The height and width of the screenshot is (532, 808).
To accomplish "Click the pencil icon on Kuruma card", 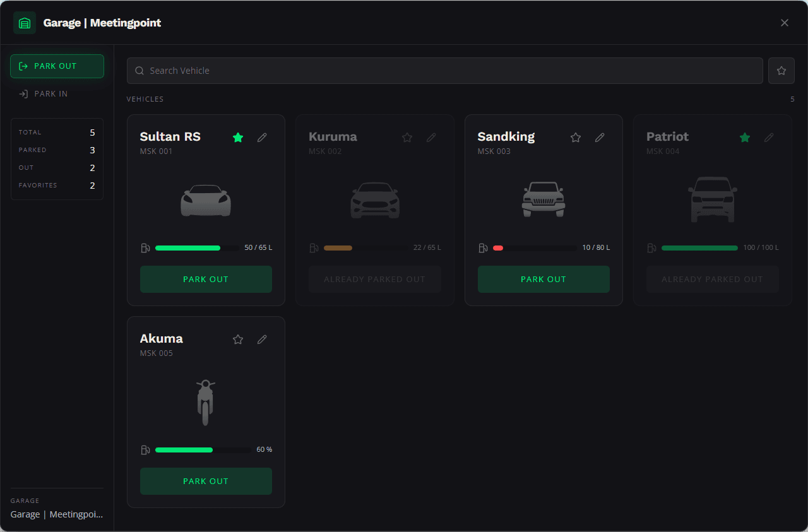I will coord(431,137).
